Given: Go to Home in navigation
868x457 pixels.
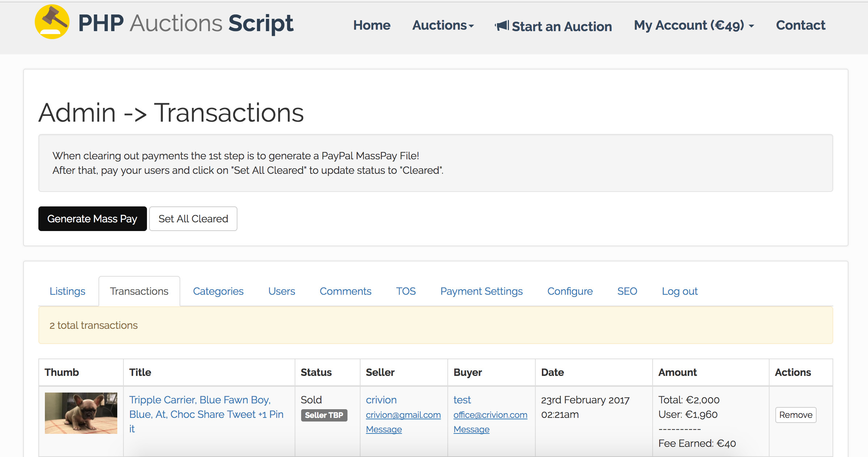Looking at the screenshot, I should coord(372,25).
